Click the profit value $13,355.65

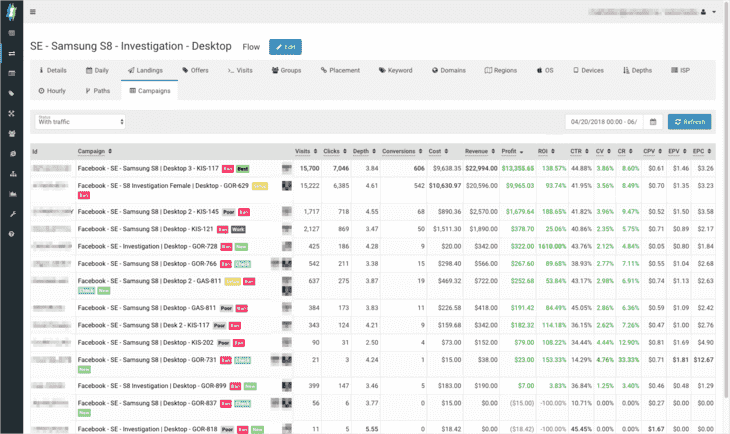[518, 169]
